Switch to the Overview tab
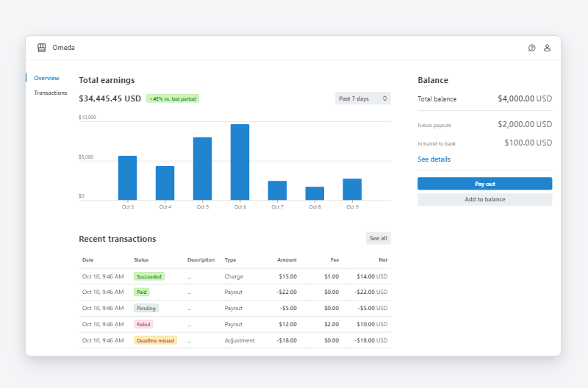 (x=46, y=78)
